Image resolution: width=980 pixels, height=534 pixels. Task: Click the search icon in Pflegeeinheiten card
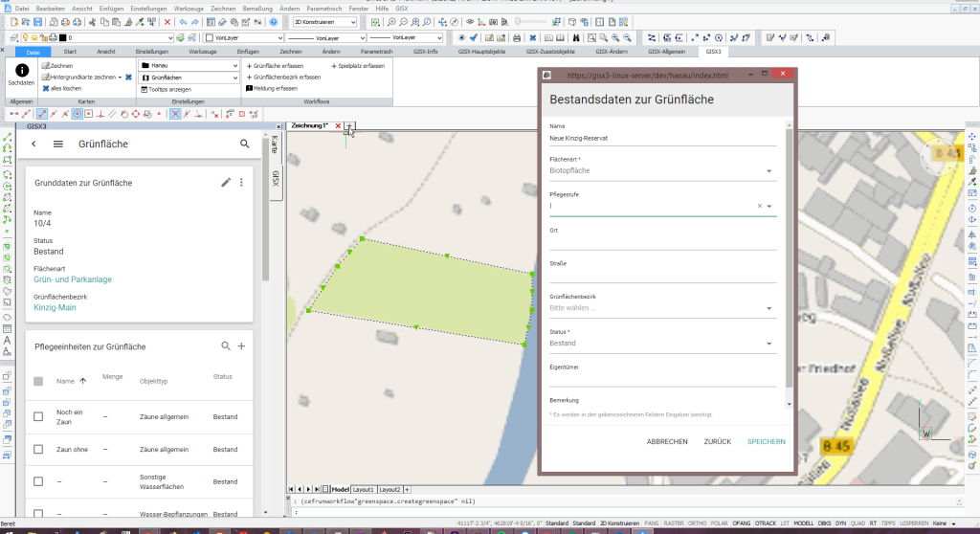click(x=225, y=345)
